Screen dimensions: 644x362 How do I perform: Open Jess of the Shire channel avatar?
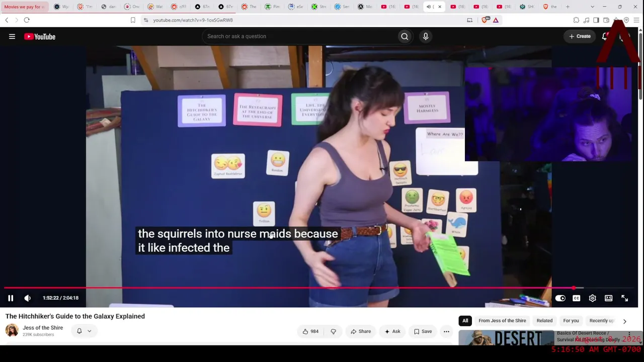pyautogui.click(x=12, y=330)
